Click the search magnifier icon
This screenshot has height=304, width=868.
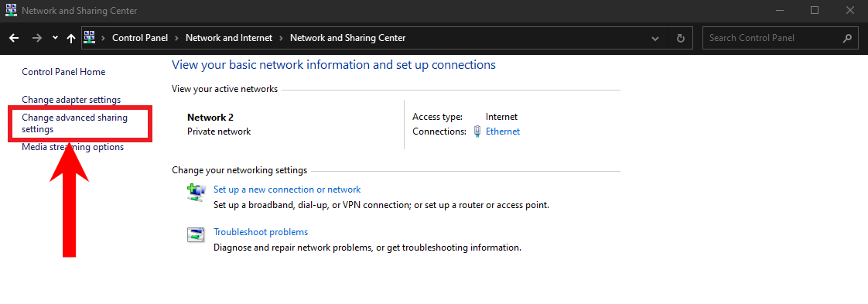tap(847, 38)
